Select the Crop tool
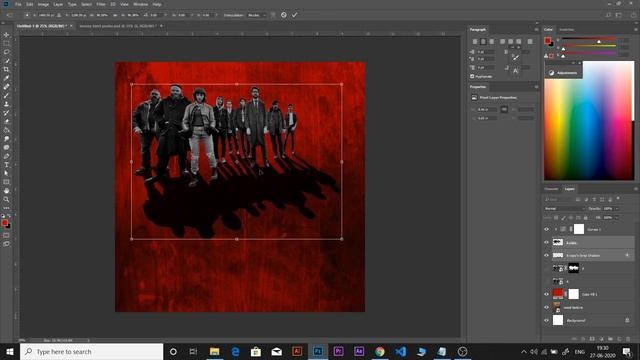 tap(6, 69)
